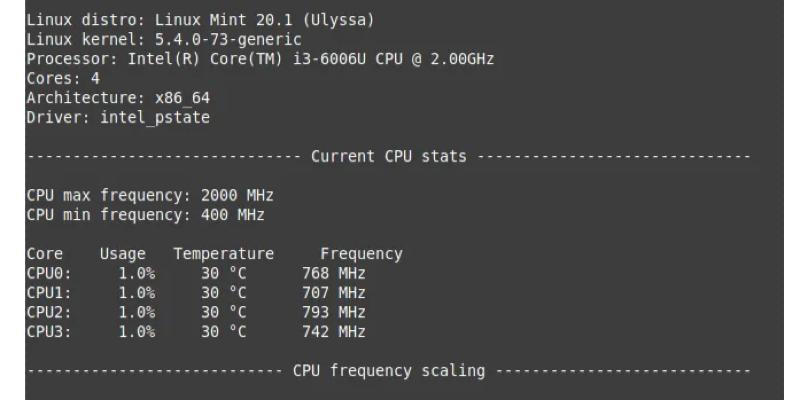Click the CPU1 frequency value 707 MHz
800x400 pixels.
pos(333,293)
